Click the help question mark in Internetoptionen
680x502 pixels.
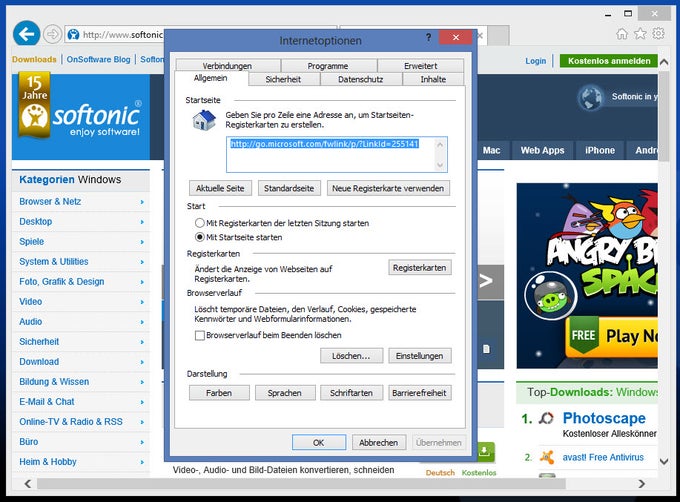428,37
